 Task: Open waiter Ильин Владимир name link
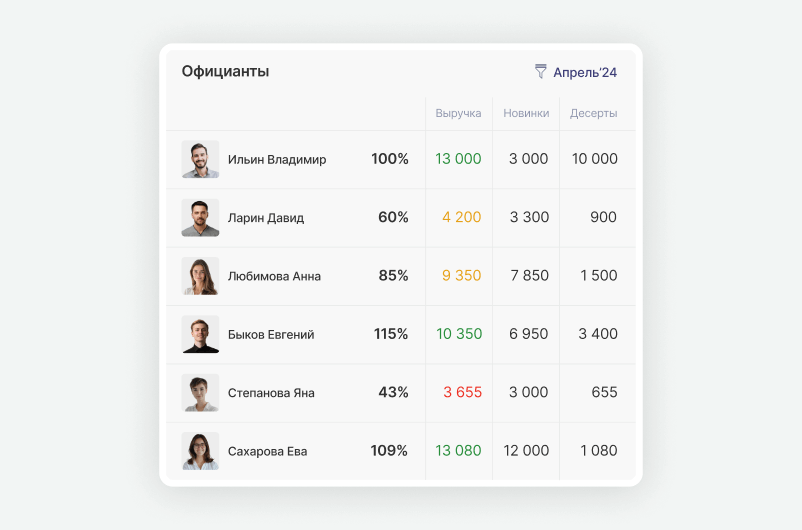[277, 160]
